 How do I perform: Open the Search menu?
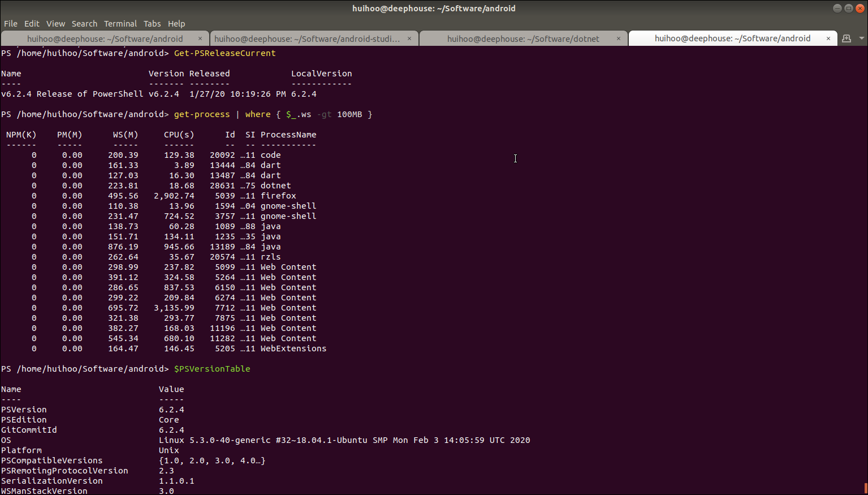point(84,24)
